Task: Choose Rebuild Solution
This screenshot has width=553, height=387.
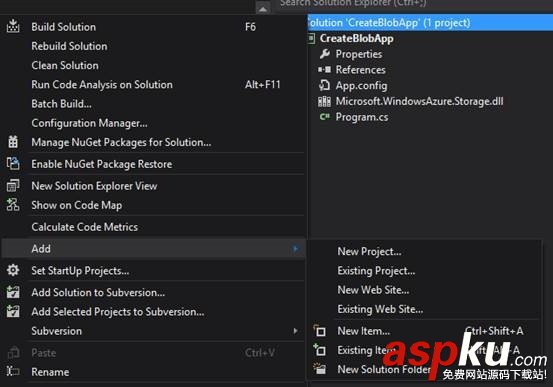Action: (x=153, y=46)
